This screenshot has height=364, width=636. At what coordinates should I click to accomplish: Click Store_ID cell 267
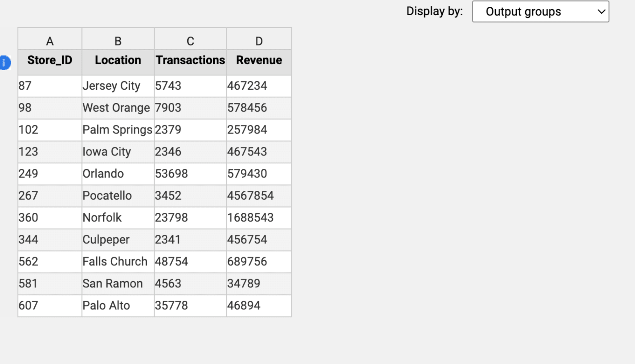[50, 196]
